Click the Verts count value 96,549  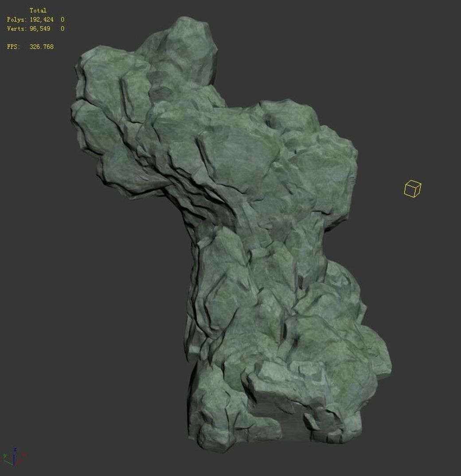(40, 28)
